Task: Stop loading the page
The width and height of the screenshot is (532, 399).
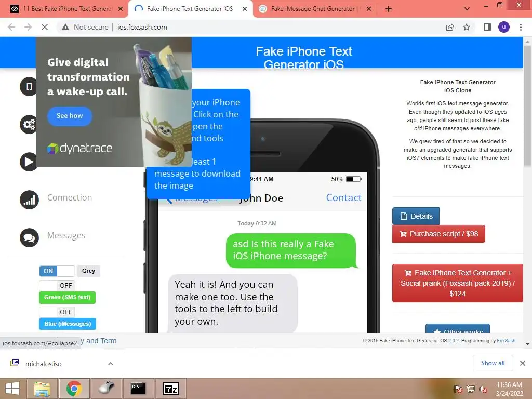Action: pos(45,27)
